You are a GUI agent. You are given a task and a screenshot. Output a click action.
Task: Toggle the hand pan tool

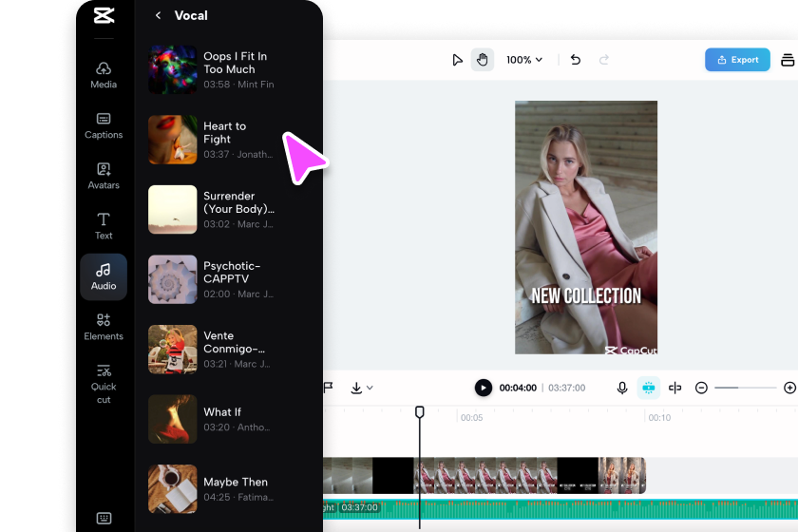click(482, 60)
